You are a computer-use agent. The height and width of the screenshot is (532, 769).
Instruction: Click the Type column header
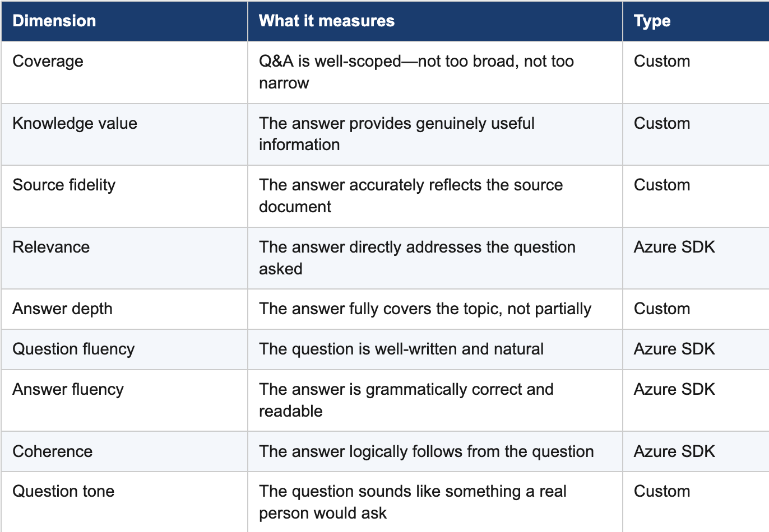652,21
